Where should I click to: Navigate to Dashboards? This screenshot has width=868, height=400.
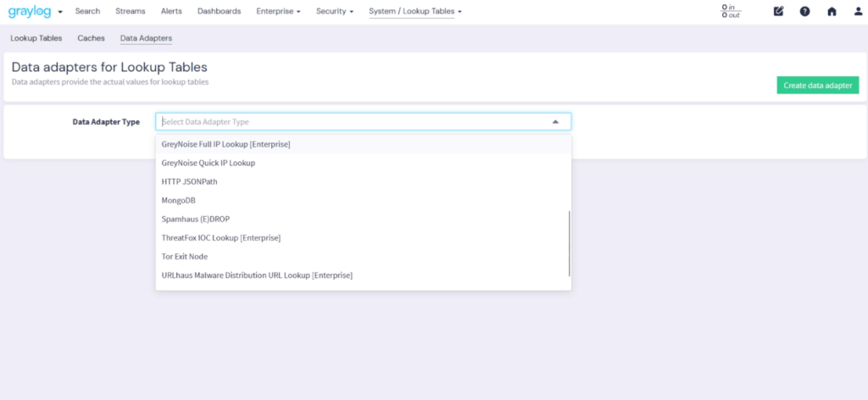click(x=219, y=11)
